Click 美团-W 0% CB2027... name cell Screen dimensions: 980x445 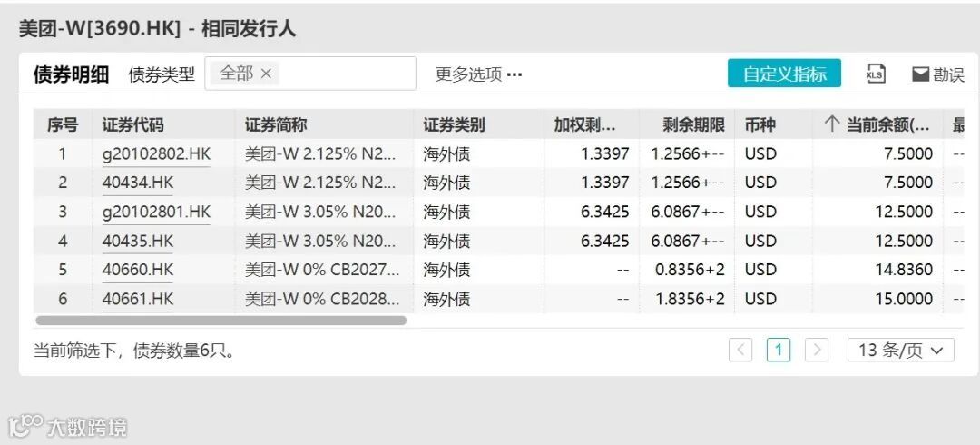(x=322, y=270)
